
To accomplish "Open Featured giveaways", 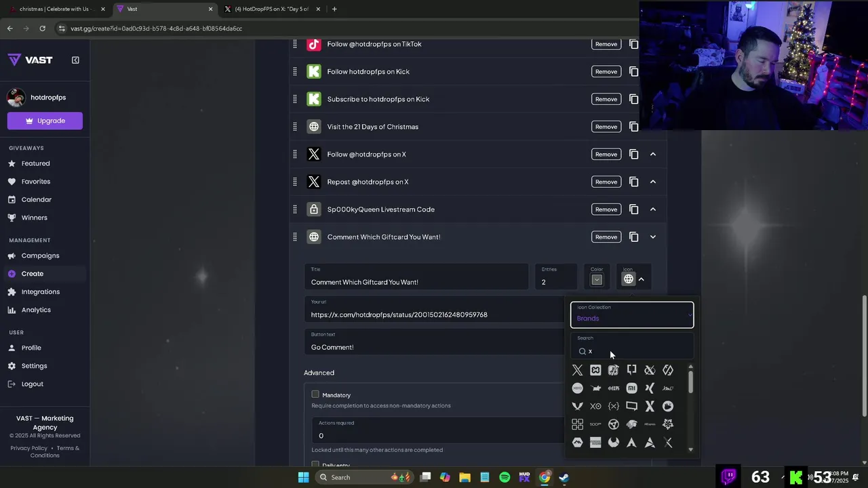I will pos(35,163).
